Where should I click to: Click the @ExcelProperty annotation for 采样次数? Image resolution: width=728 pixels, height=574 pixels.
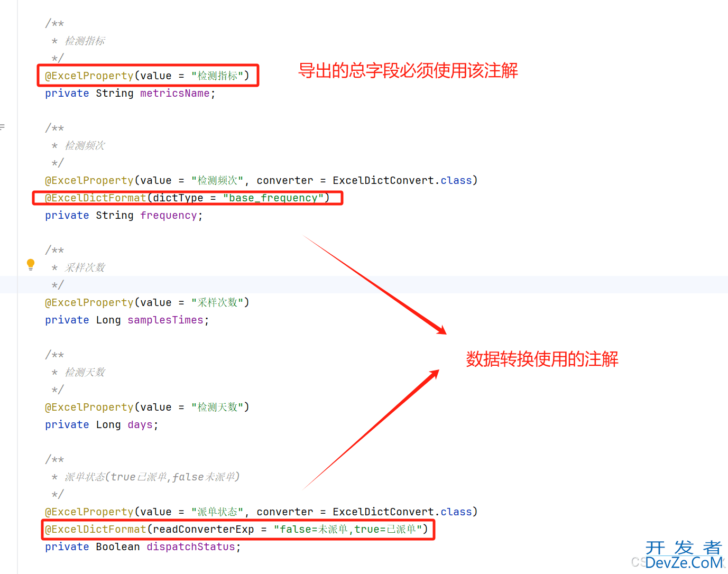pos(147,302)
